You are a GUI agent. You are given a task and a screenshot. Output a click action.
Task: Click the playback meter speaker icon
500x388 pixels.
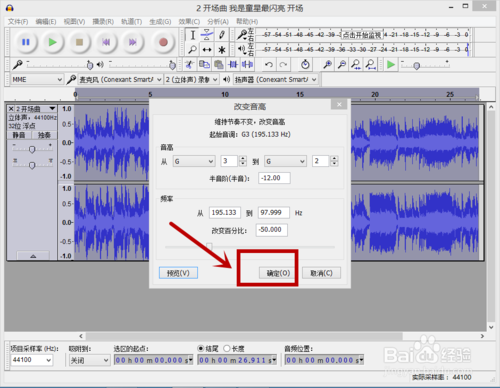click(242, 49)
